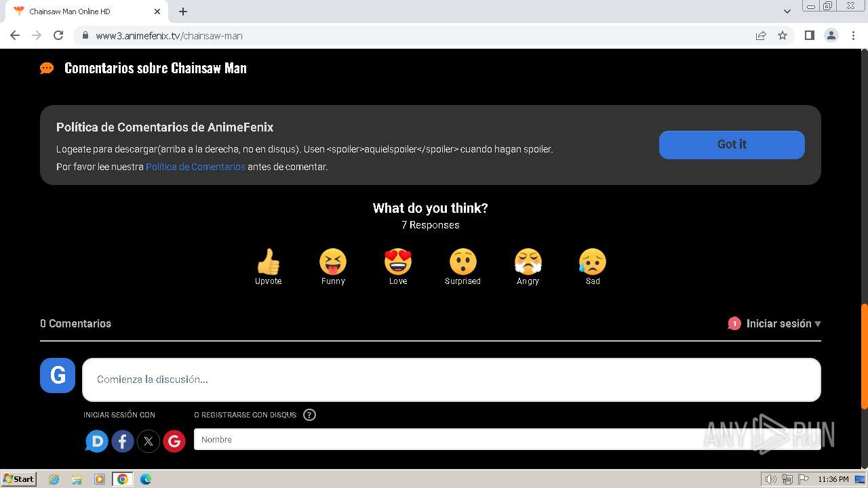Focus the Nombre input field

pyautogui.click(x=507, y=439)
